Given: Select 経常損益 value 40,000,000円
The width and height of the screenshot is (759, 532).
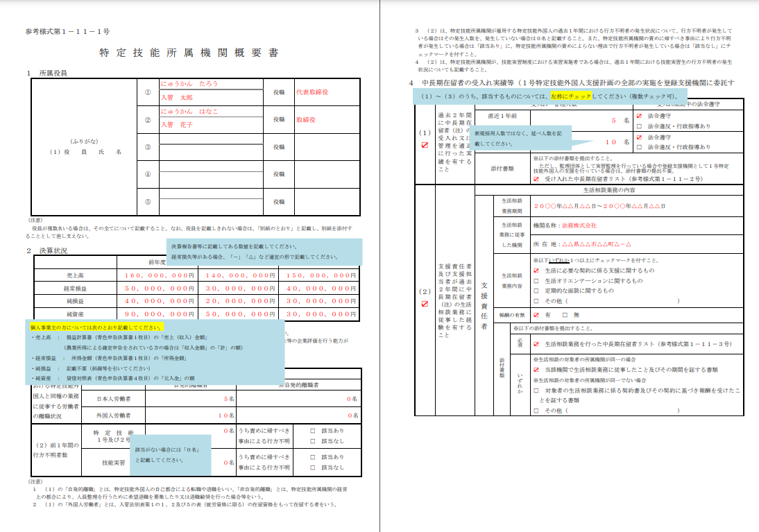Looking at the screenshot, I should tap(321, 288).
